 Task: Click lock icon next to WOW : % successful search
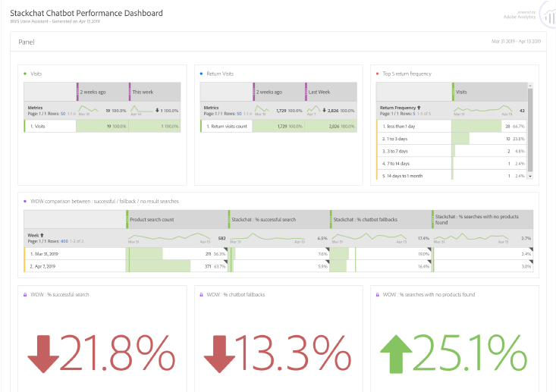pos(25,294)
